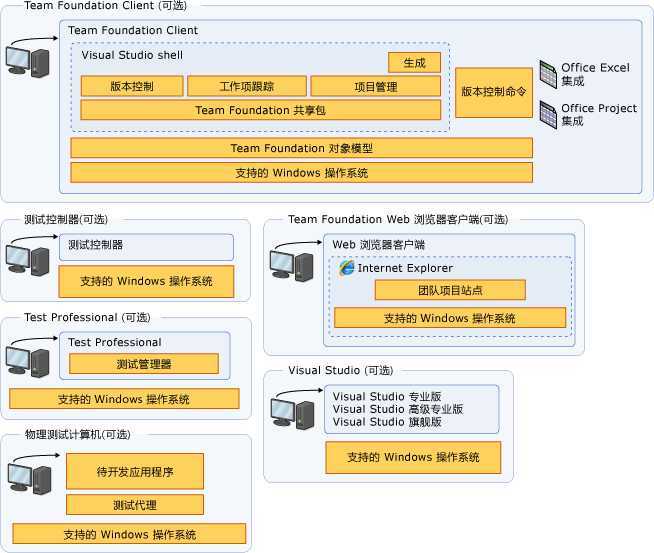Click the 测试控制器(可选) group title
Screen dimensions: 654x553
pos(66,219)
